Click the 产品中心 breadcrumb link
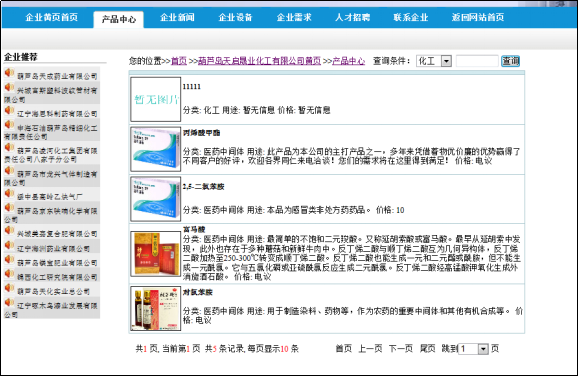Screen dimensions: 578x376 348,61
